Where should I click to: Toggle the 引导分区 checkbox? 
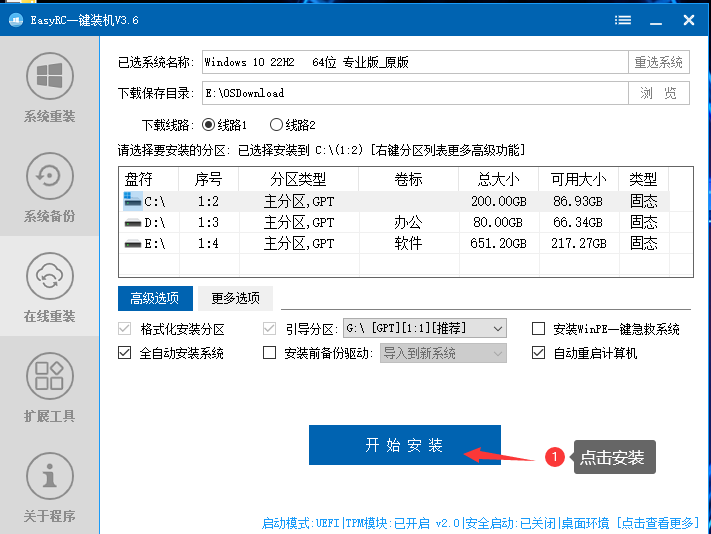[x=269, y=329]
